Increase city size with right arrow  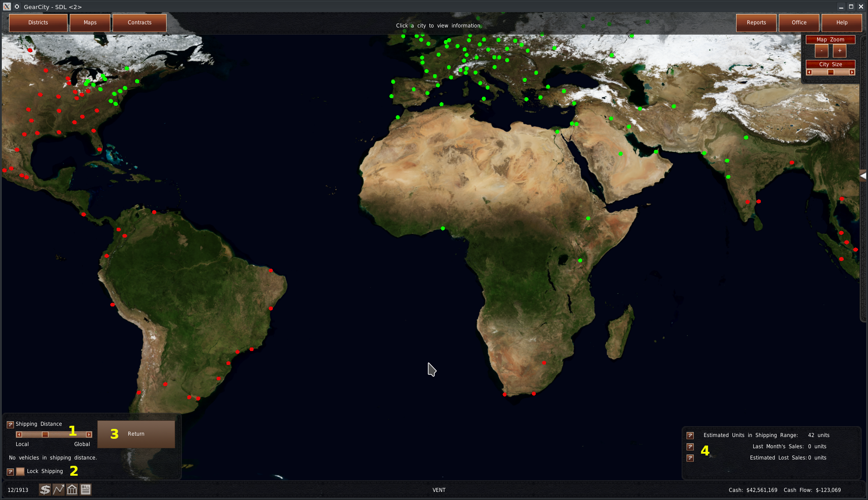(852, 72)
